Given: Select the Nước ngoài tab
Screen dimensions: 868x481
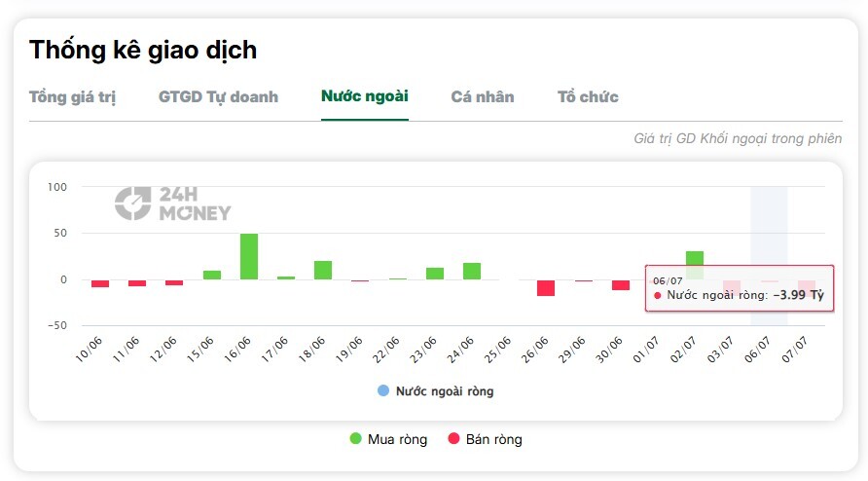Looking at the screenshot, I should [365, 96].
